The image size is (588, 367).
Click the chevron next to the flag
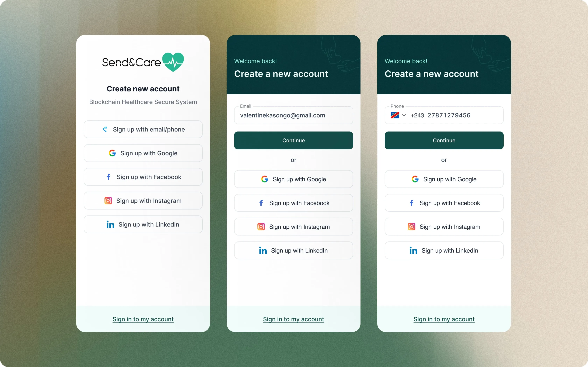pyautogui.click(x=404, y=115)
